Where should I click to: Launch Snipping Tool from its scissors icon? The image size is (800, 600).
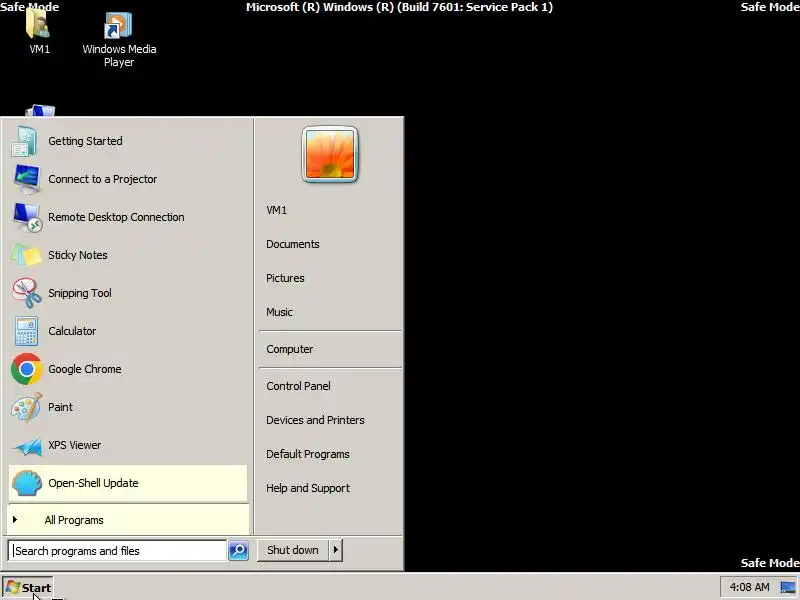point(27,293)
